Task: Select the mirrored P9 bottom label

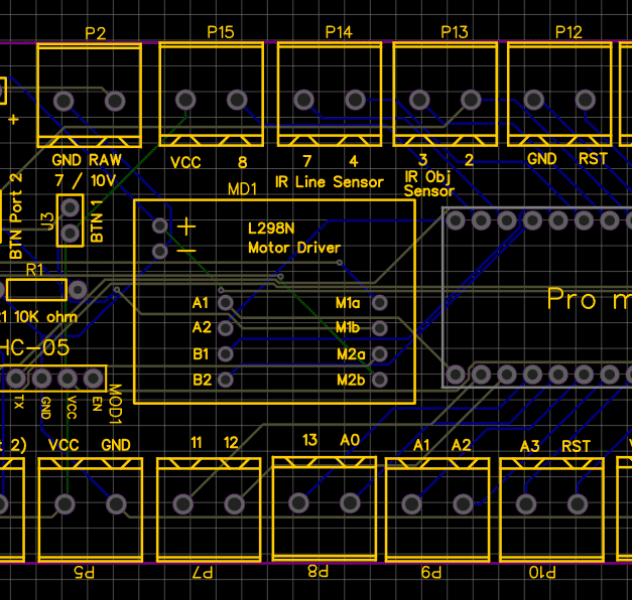Action: coord(432,573)
